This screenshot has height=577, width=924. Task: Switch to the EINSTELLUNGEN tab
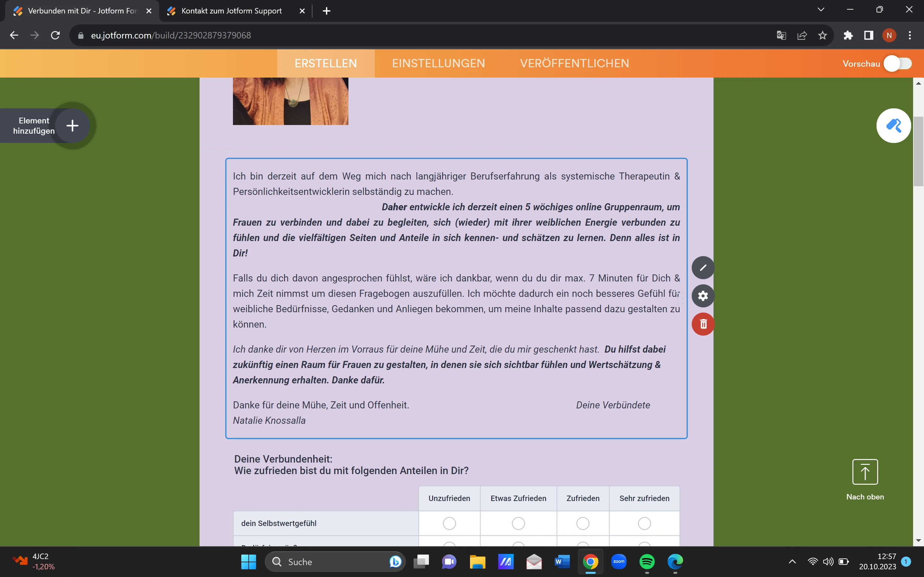click(x=438, y=63)
